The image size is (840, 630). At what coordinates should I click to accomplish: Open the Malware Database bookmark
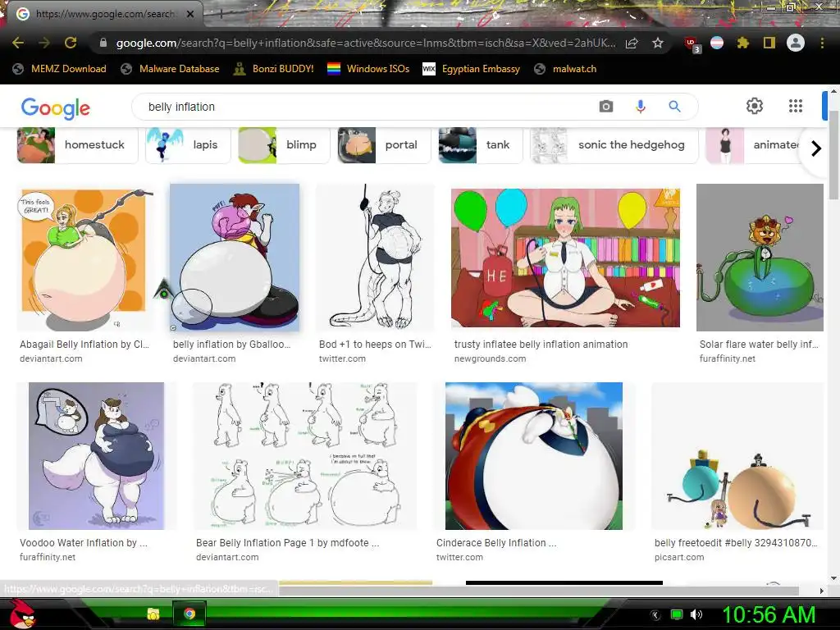(170, 69)
